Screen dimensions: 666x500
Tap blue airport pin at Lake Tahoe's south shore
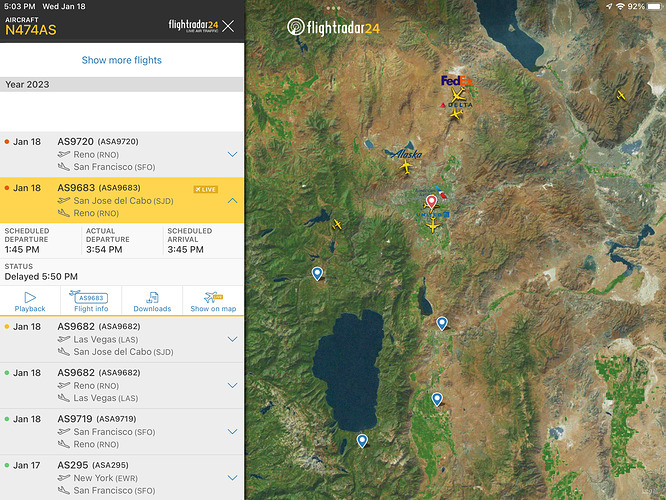click(362, 441)
